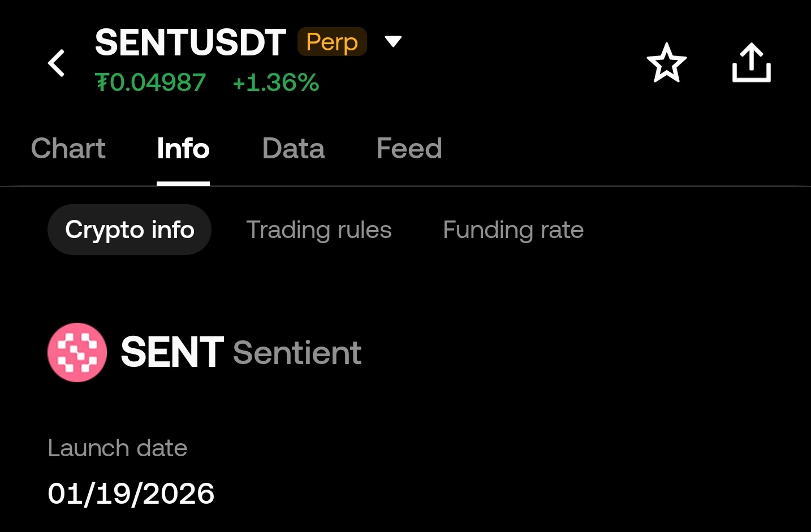This screenshot has height=532, width=811.
Task: Click the +1.36% change value
Action: click(275, 83)
